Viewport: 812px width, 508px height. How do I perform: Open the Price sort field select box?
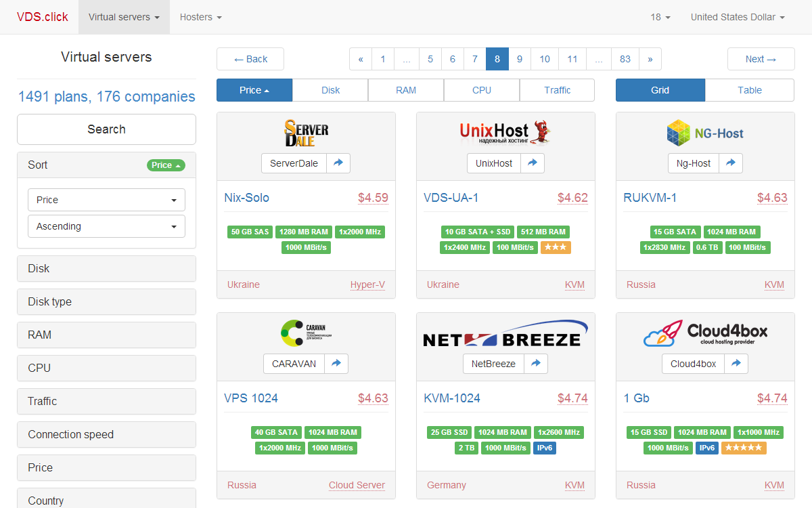[x=106, y=200]
